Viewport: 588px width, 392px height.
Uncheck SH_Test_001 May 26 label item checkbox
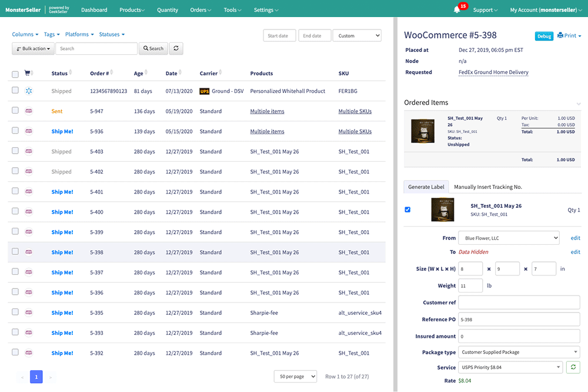click(407, 210)
